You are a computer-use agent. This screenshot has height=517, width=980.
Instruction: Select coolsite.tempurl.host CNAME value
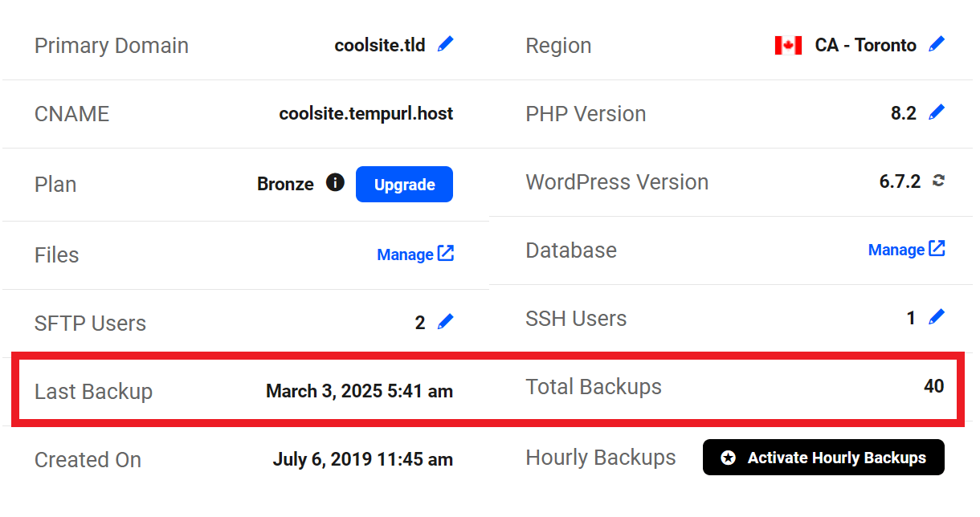366,114
